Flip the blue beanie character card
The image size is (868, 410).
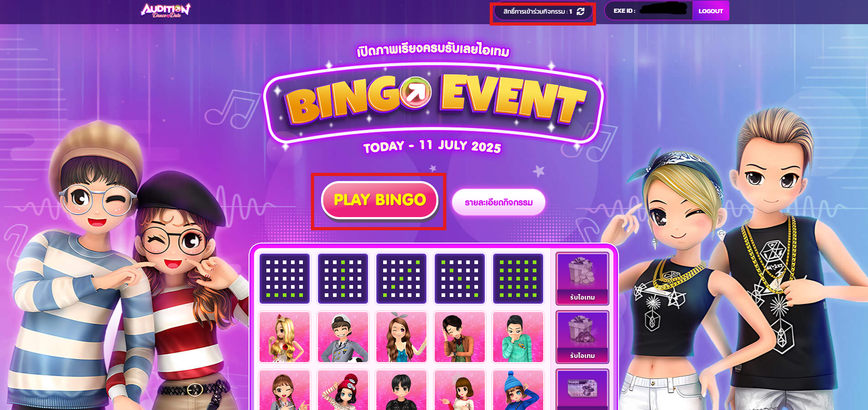[x=518, y=390]
